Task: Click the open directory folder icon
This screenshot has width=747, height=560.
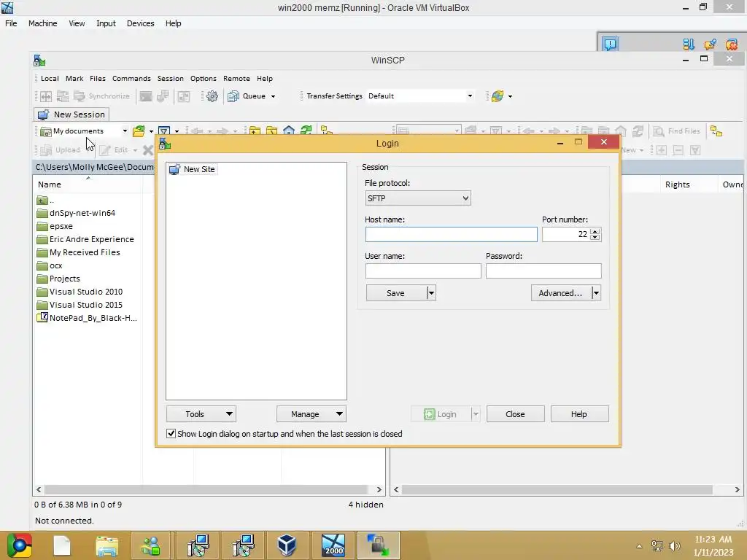Action: click(139, 131)
